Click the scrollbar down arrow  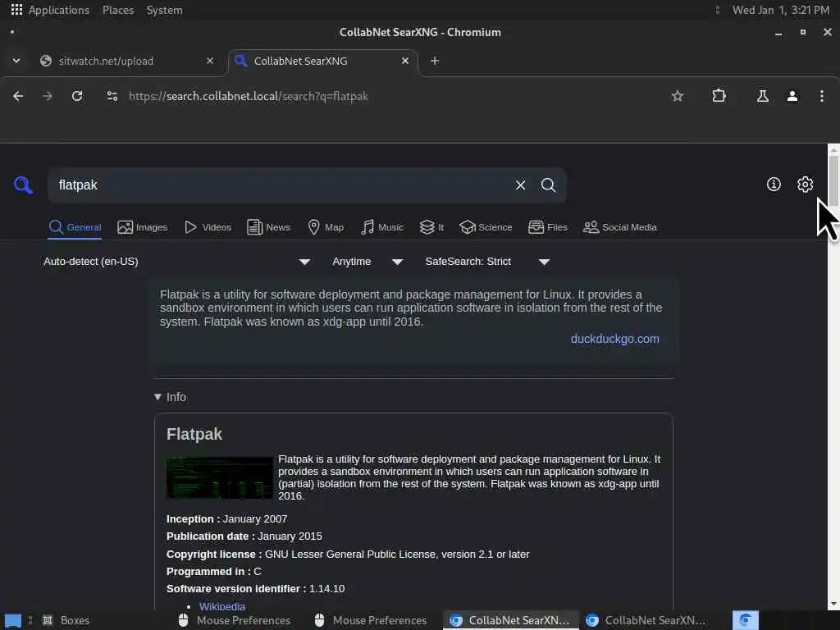coord(833,604)
